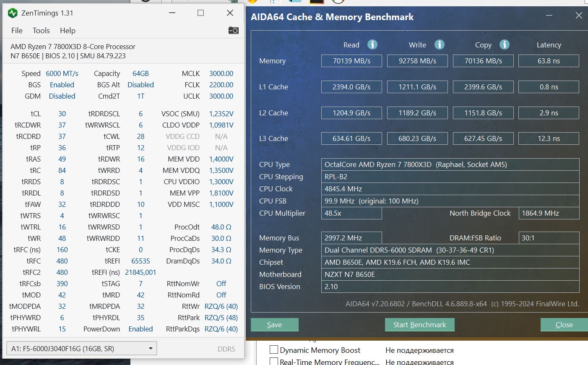Click the BIOS Version field 2.10 in AIDA64
This screenshot has height=365, width=588.
(450, 287)
